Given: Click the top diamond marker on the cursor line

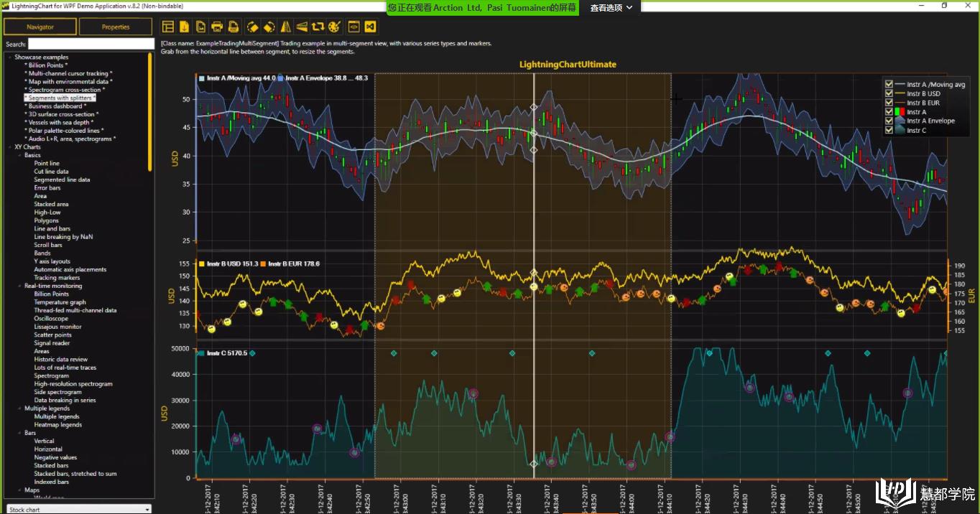Looking at the screenshot, I should coord(534,107).
